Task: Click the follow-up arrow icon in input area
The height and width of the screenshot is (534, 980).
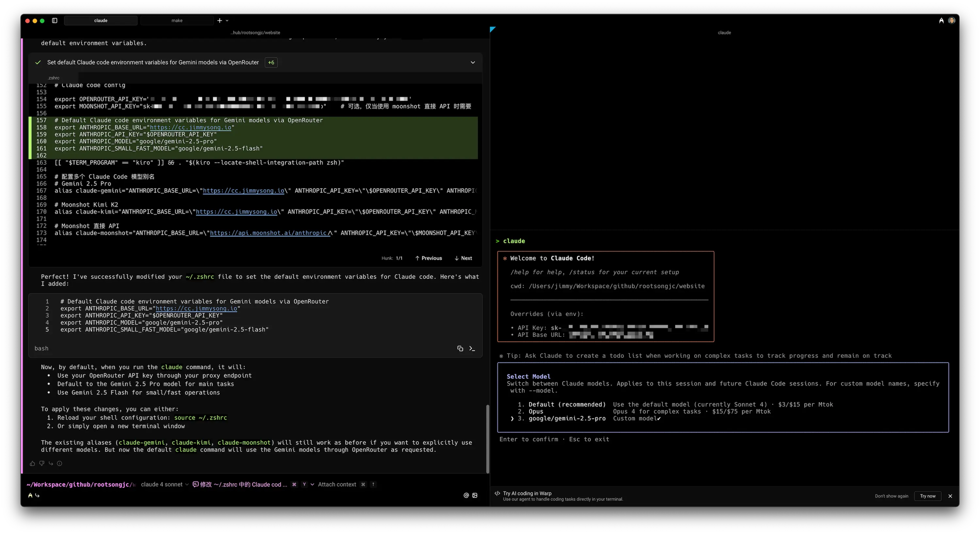Action: tap(37, 495)
